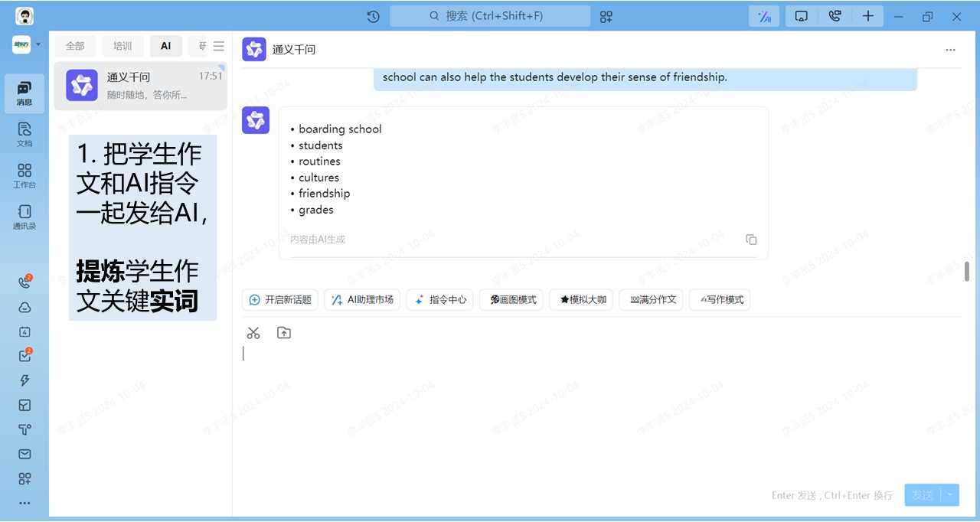Open the conversation filter list menu icon
The width and height of the screenshot is (980, 522).
point(219,46)
